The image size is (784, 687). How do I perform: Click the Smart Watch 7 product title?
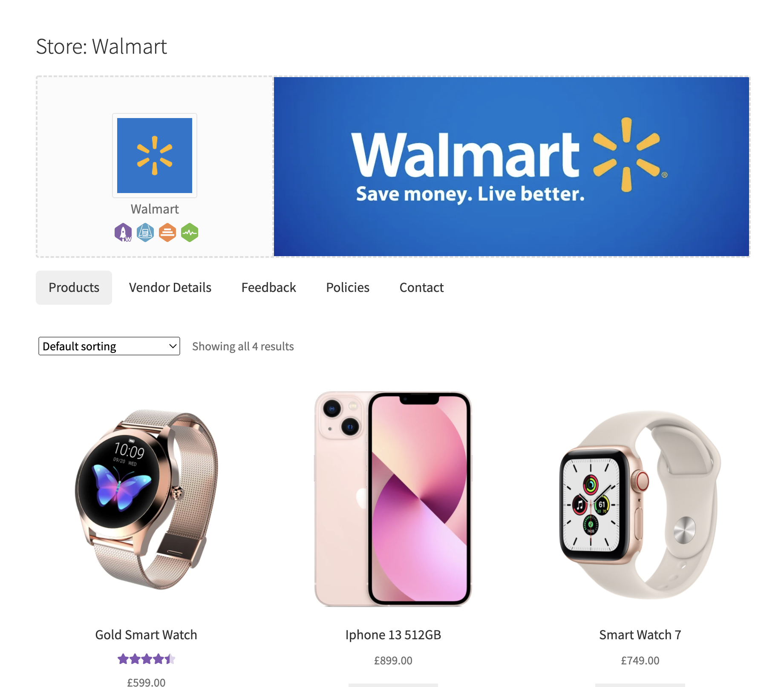[640, 635]
